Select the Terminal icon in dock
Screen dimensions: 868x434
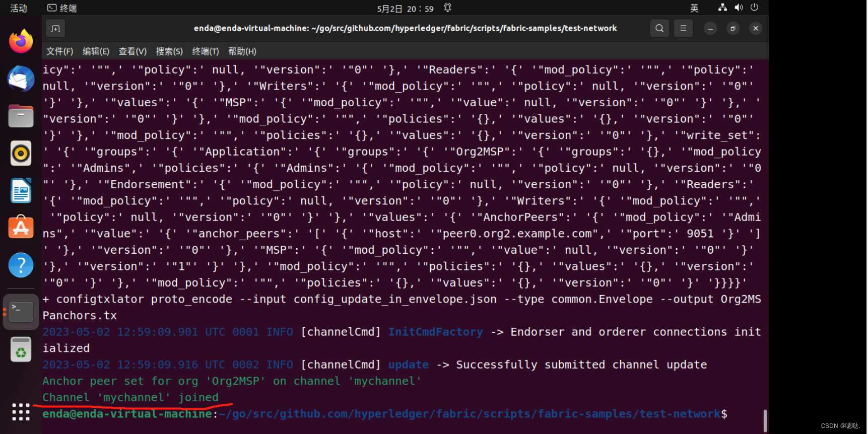(x=21, y=312)
